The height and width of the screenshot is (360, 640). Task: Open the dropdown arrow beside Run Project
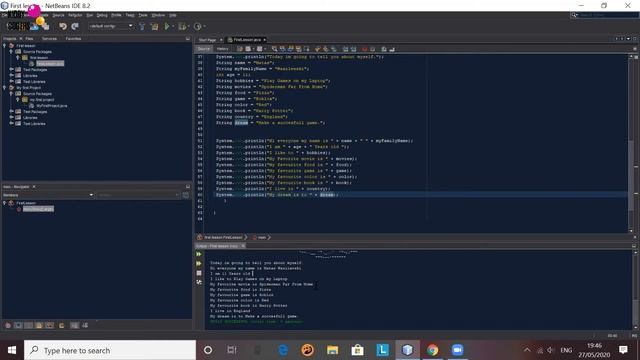coord(173,27)
